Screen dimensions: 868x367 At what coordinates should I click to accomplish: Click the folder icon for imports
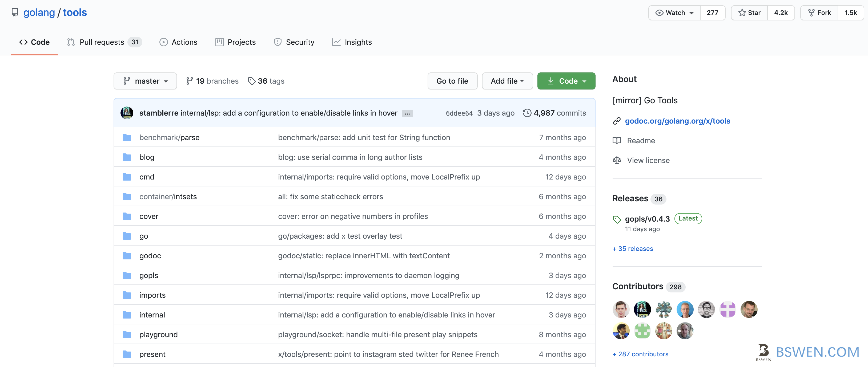click(127, 295)
